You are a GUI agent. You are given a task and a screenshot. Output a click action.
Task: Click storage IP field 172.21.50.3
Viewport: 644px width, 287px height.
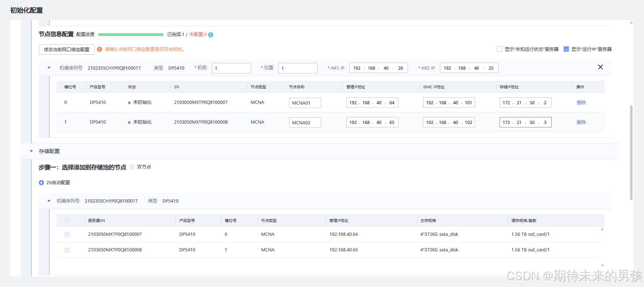525,122
